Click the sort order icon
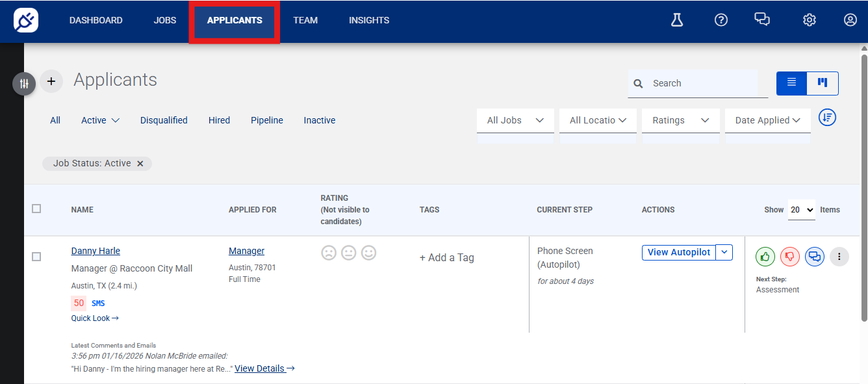 pyautogui.click(x=827, y=118)
